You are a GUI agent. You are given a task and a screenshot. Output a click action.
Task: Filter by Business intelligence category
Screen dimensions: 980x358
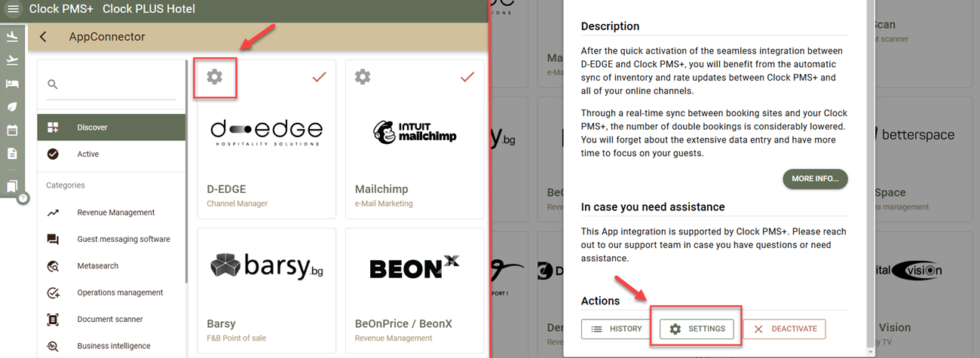112,346
